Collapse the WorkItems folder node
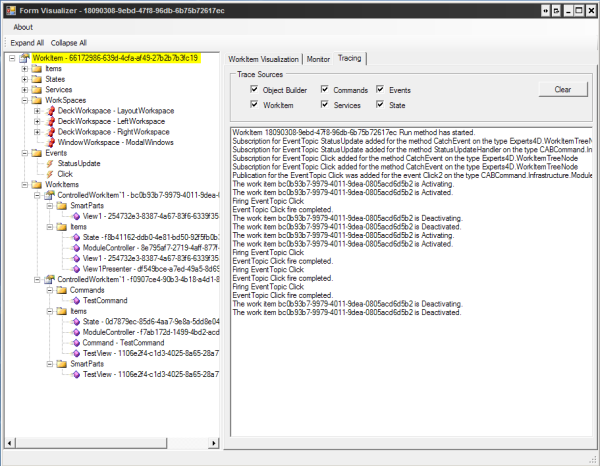The image size is (600, 466). click(x=25, y=185)
